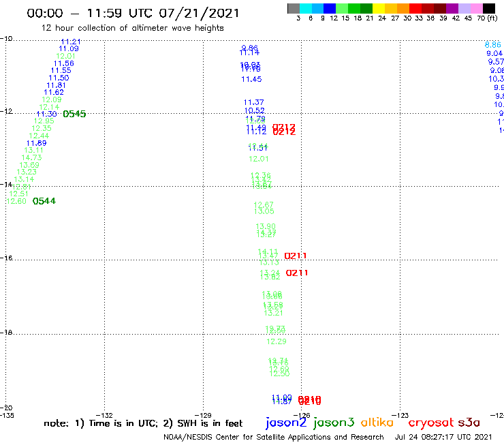Click the note 'Time is in UTC; SWH is in feet'
Viewport: 504px width, 443px height.
(143, 423)
